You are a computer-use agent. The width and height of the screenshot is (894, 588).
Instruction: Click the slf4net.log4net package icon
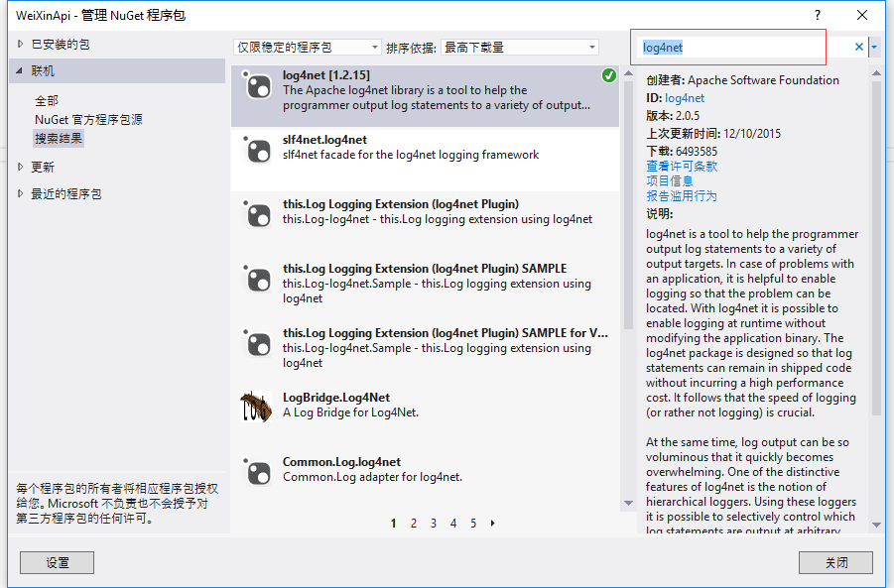pyautogui.click(x=257, y=151)
